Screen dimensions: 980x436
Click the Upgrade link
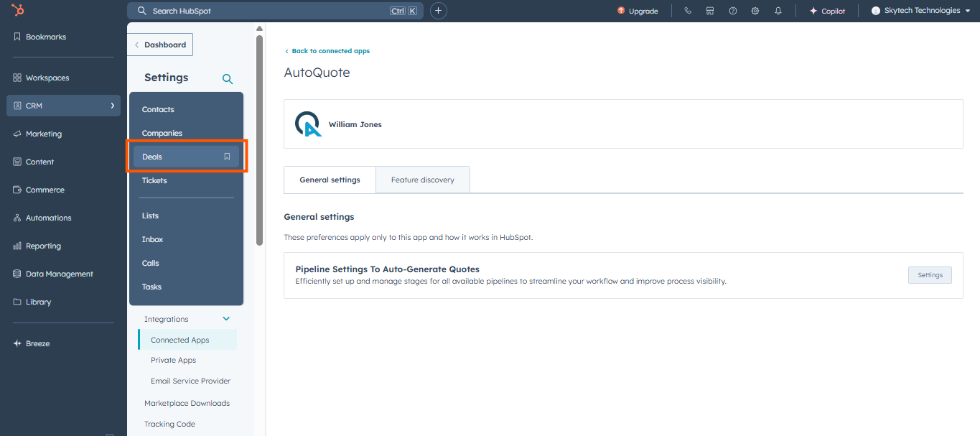(642, 11)
